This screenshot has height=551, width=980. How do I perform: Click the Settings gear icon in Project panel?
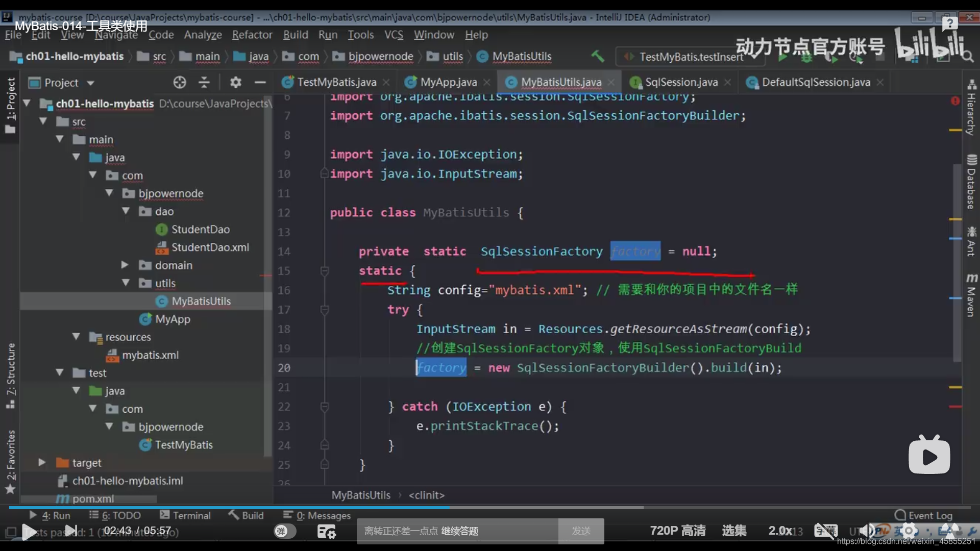coord(235,82)
